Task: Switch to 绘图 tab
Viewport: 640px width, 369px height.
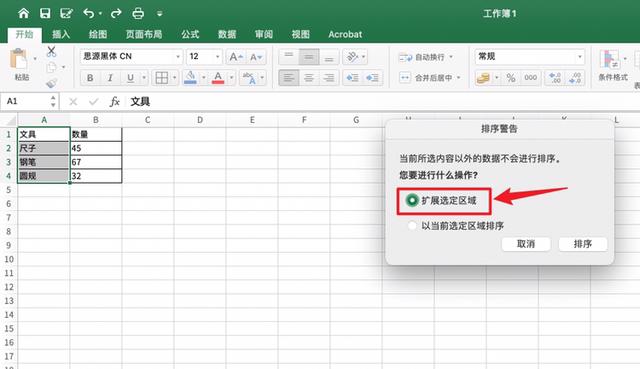Action: [x=98, y=34]
